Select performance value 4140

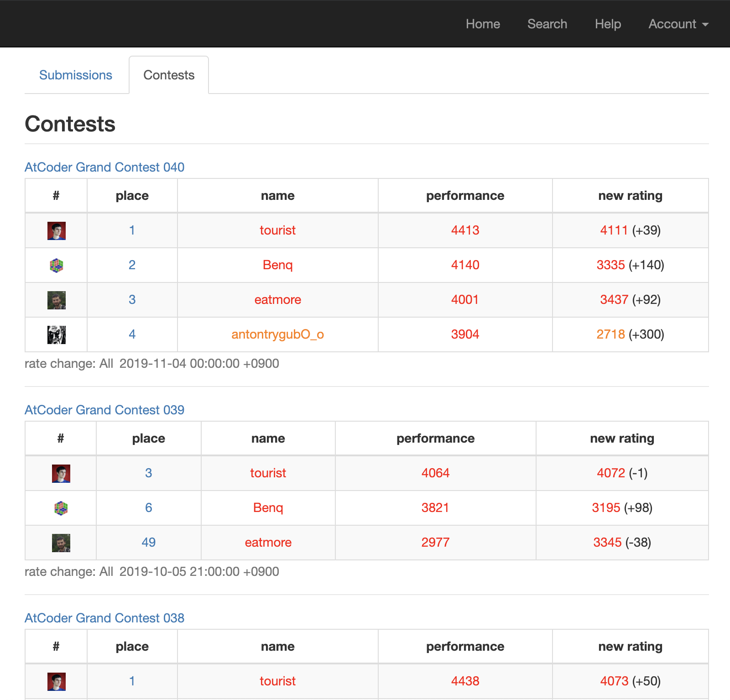point(465,265)
